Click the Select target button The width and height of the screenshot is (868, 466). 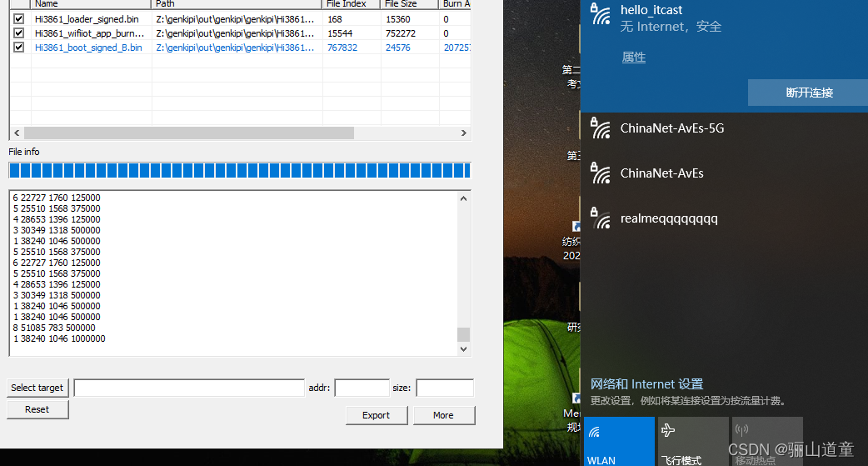pos(37,388)
